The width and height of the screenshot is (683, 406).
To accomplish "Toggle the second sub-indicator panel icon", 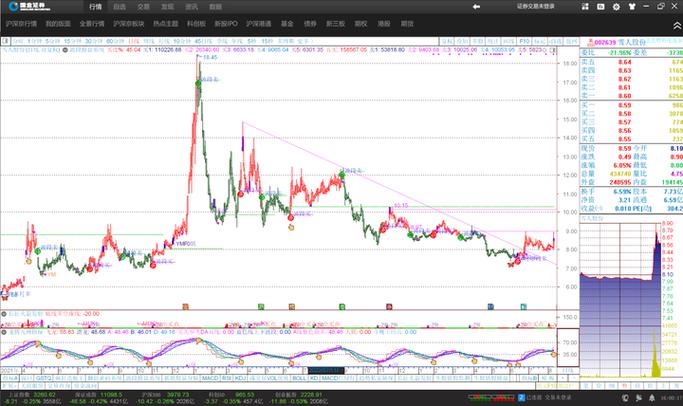I will click(x=4, y=332).
